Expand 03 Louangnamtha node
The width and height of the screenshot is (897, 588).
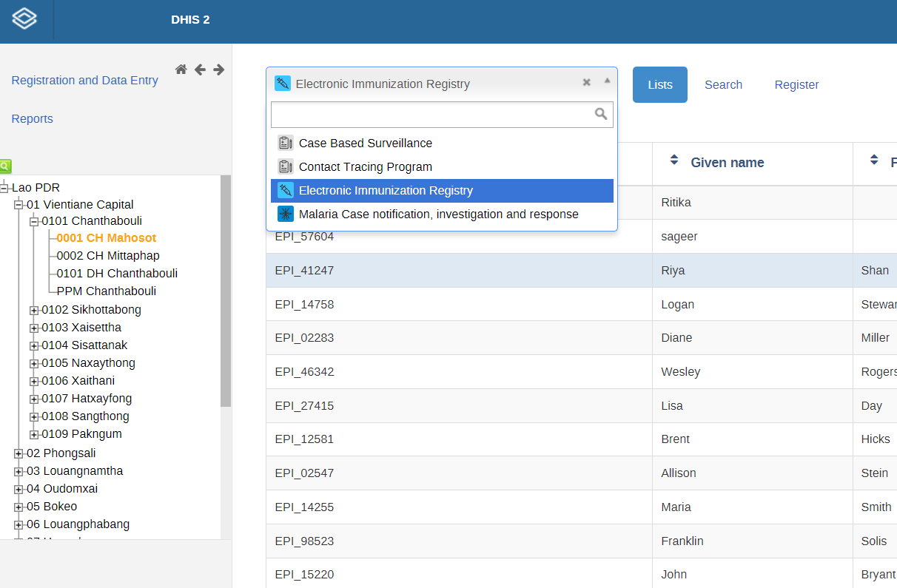tap(19, 472)
